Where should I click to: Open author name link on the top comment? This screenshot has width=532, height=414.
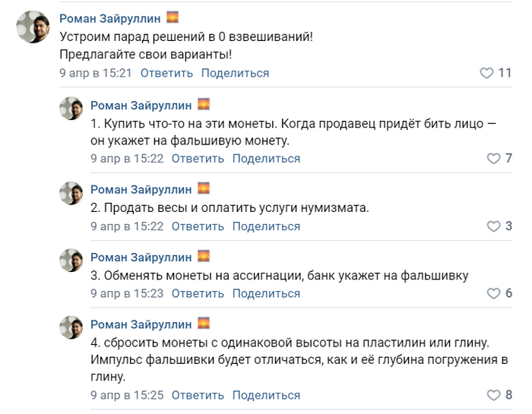(110, 18)
